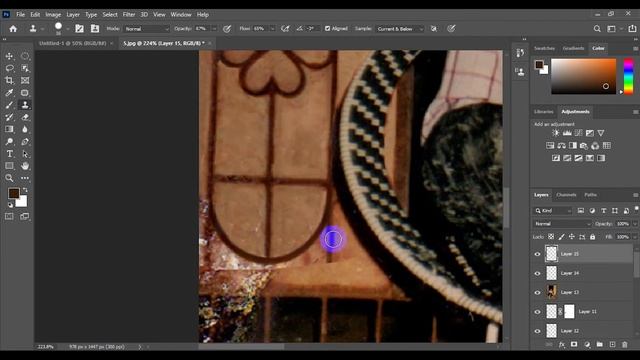Hide Layer 11 visibility eye

pos(537,311)
